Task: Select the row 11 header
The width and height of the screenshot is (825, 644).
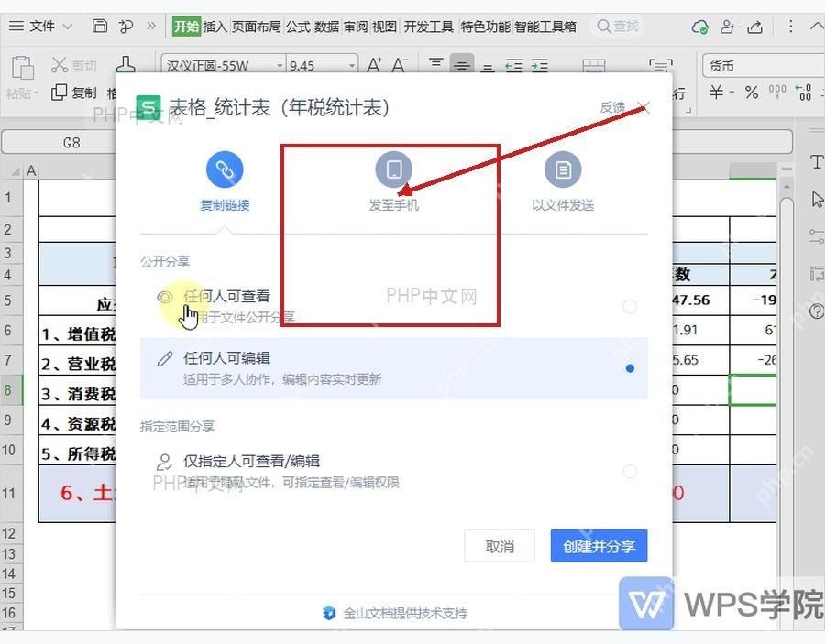Action: (x=10, y=493)
